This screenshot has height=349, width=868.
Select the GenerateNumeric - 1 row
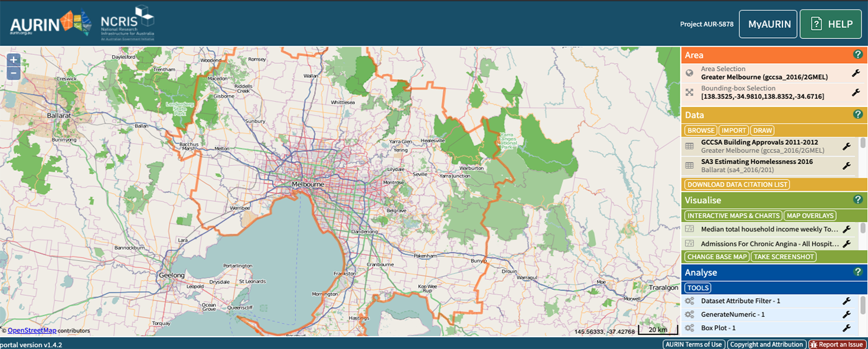coord(770,315)
